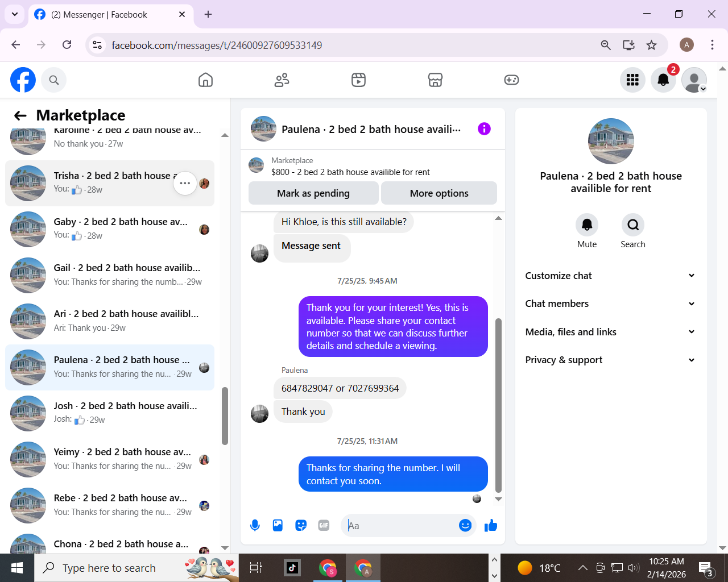This screenshot has height=582, width=728.
Task: Open Windows notification center icon
Action: (706, 568)
